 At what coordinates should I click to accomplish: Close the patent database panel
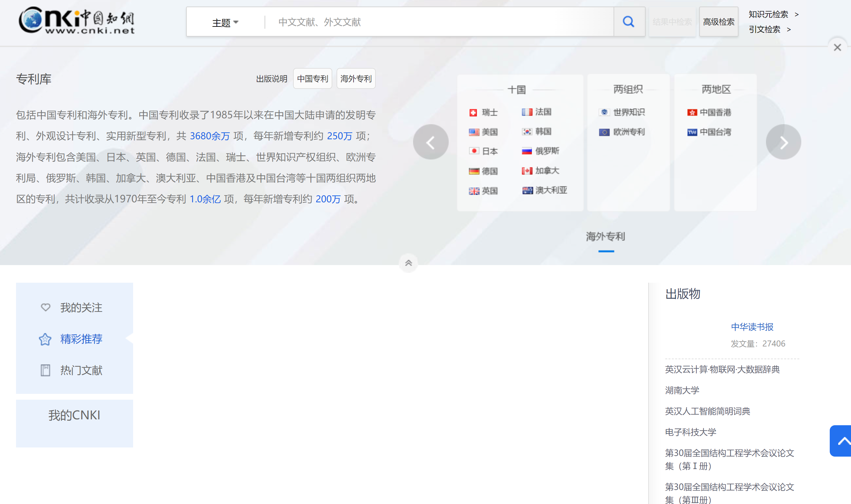(x=837, y=47)
